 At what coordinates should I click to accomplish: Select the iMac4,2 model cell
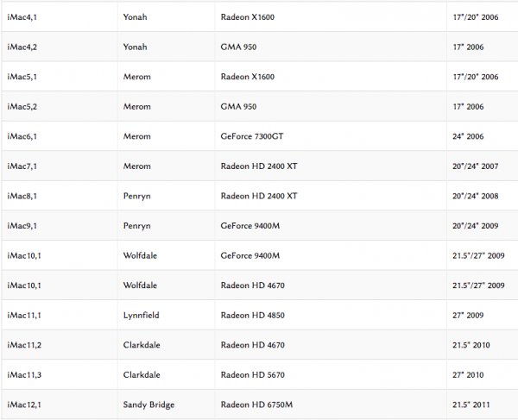(22, 47)
